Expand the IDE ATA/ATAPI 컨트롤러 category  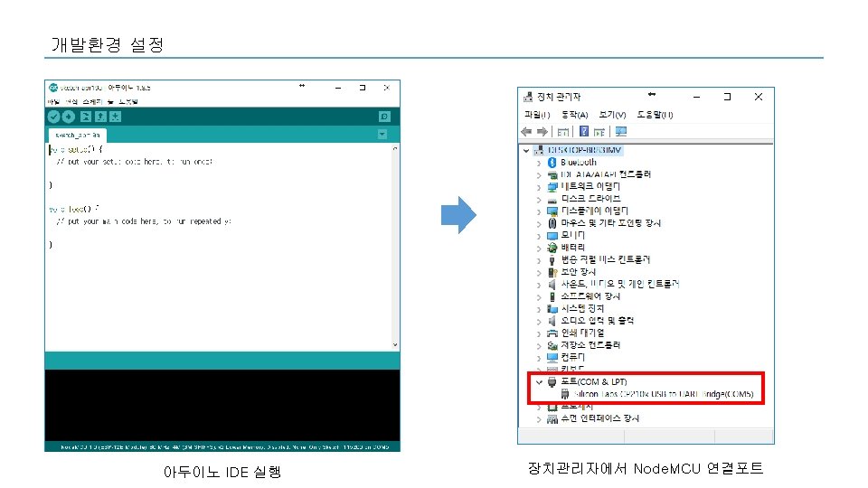coord(539,174)
